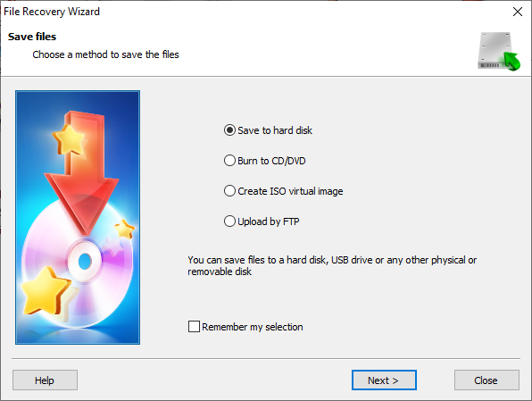532x401 pixels.
Task: Click the bold Save files heading
Action: pos(32,37)
